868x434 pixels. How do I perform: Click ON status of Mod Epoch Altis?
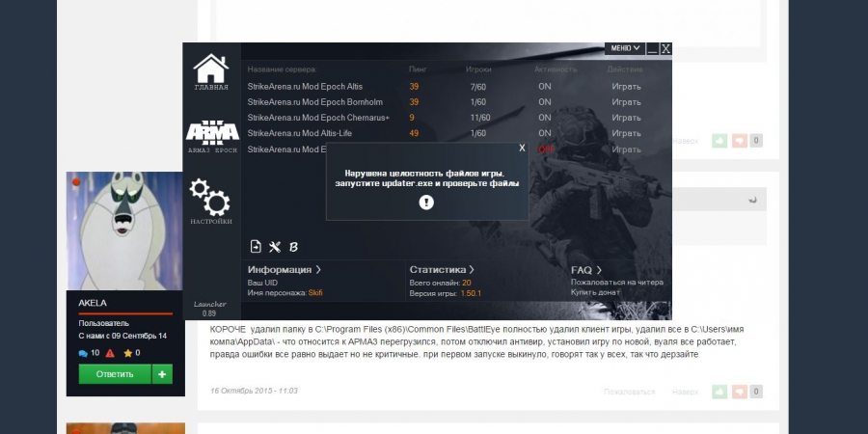point(545,87)
